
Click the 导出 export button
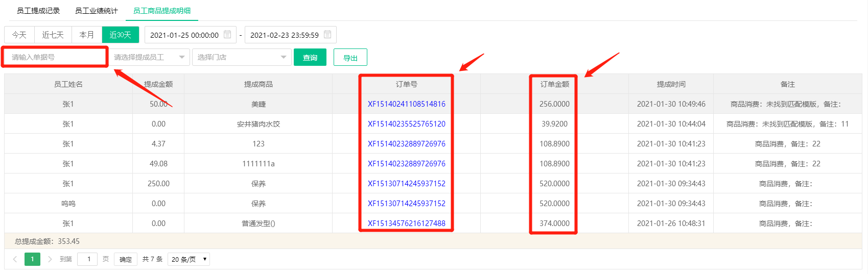coord(350,58)
